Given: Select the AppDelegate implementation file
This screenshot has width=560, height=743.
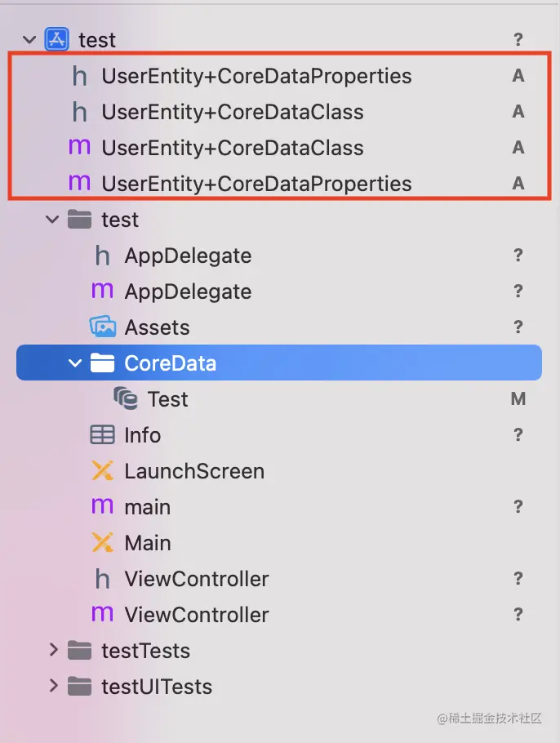Looking at the screenshot, I should click(x=188, y=291).
